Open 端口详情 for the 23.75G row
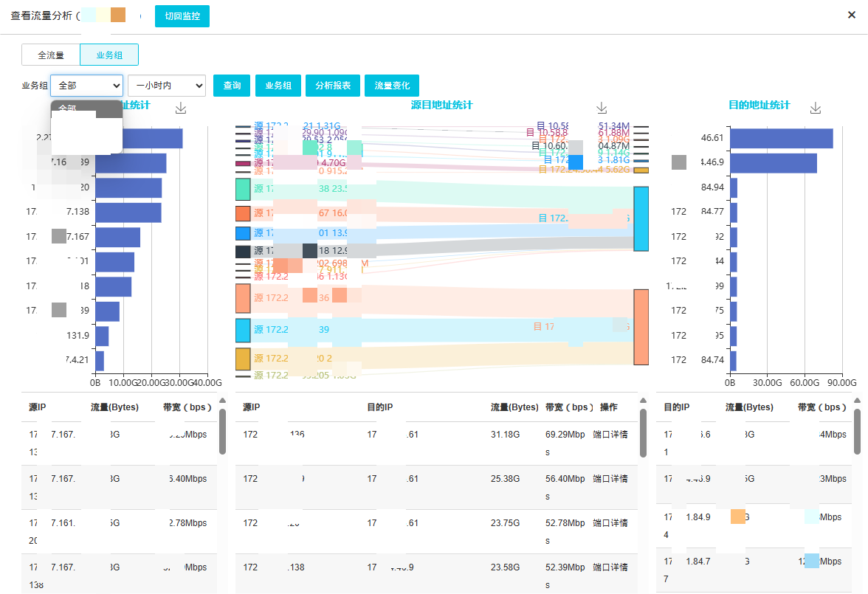 [x=610, y=523]
